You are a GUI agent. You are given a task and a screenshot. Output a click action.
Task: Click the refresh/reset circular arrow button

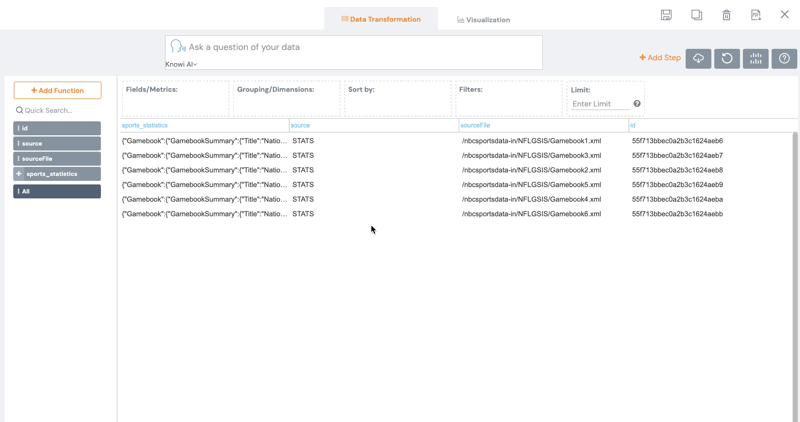tap(727, 58)
